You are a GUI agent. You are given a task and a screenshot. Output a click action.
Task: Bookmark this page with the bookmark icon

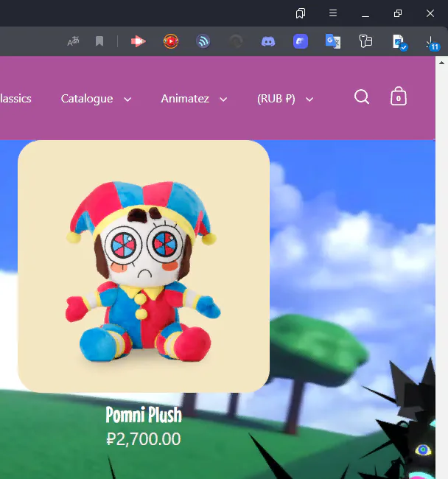coord(99,41)
